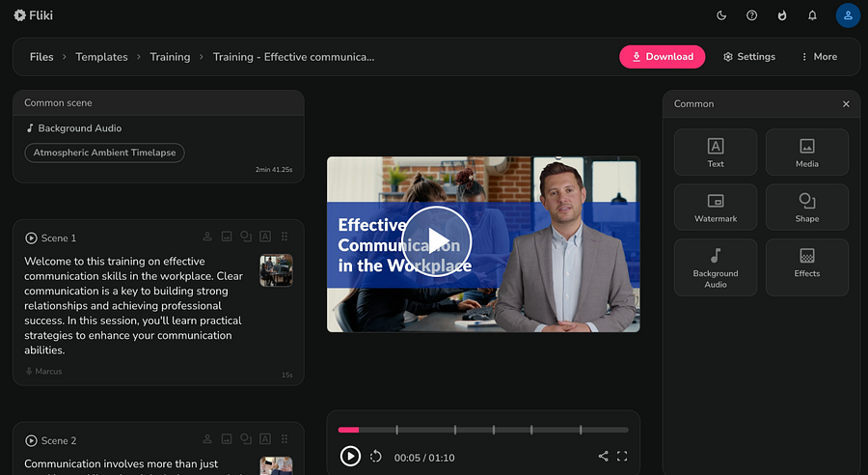Click the last scene marker on timeline

[x=581, y=430]
